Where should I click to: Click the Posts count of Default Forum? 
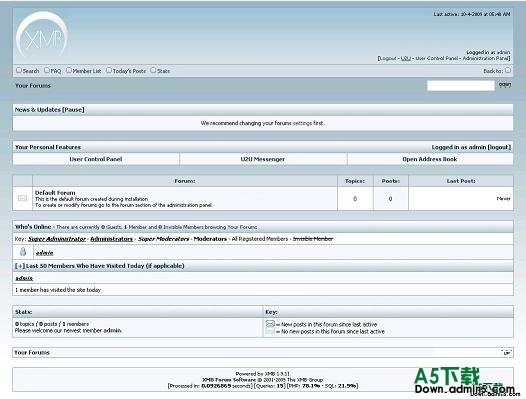(390, 199)
